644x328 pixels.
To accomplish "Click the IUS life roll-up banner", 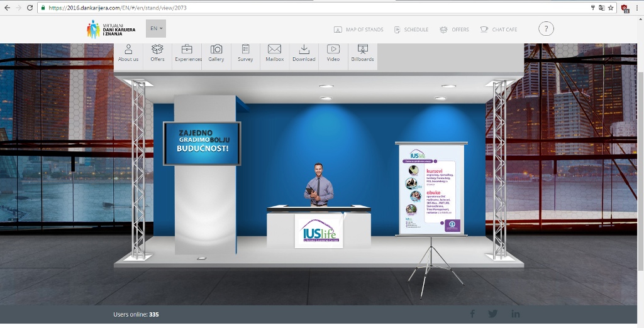I will click(431, 190).
